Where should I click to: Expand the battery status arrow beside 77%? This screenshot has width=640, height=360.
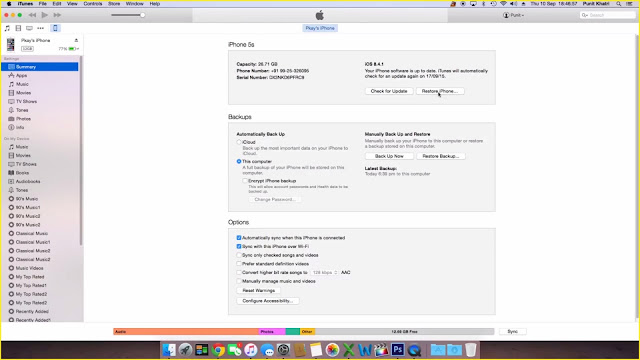tap(78, 49)
